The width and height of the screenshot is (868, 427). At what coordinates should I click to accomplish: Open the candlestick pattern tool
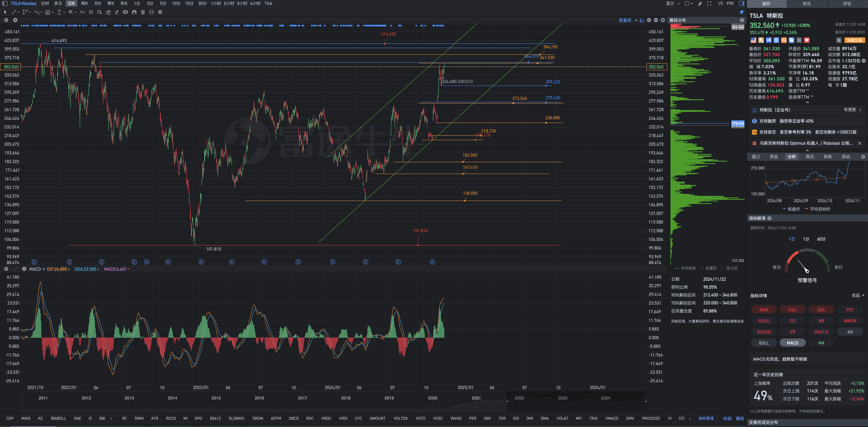(108, 12)
